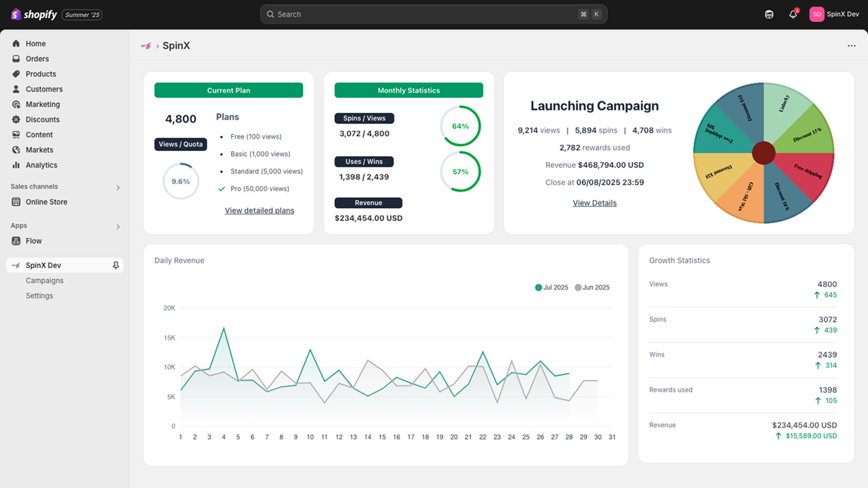Screen dimensions: 868x488
Task: Click the Views growth up arrow
Action: click(x=817, y=295)
